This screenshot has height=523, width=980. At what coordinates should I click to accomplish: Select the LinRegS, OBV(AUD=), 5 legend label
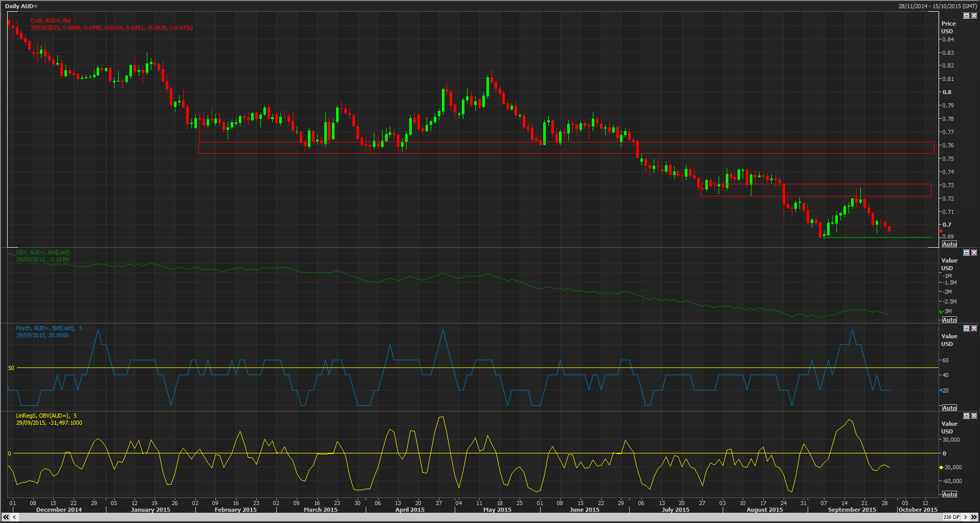[x=47, y=416]
